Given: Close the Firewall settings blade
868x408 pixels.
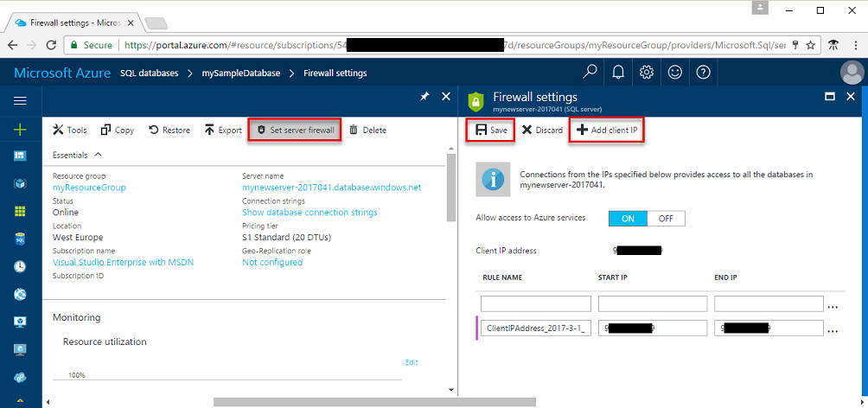Looking at the screenshot, I should coord(852,96).
